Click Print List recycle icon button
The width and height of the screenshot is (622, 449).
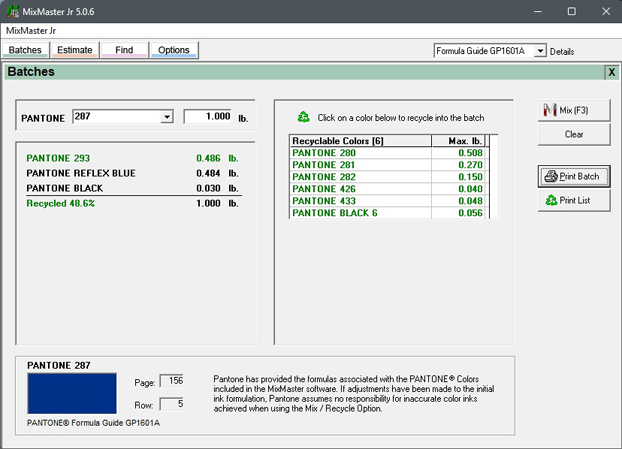573,200
